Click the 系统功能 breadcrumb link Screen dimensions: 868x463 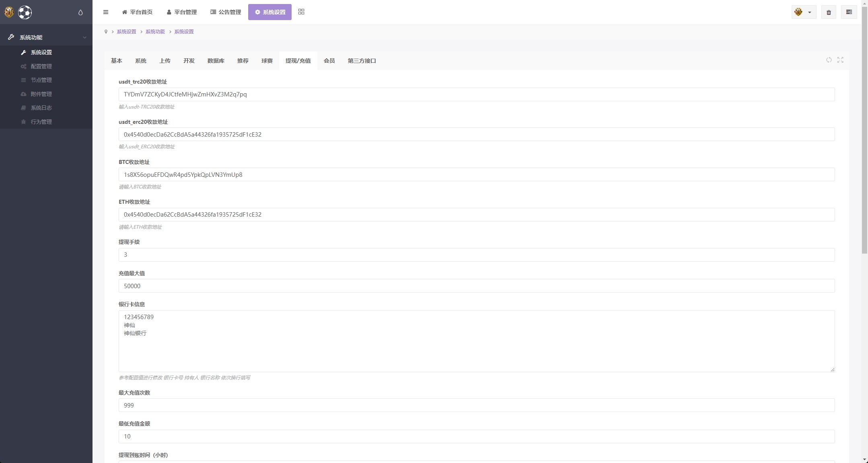coord(155,32)
